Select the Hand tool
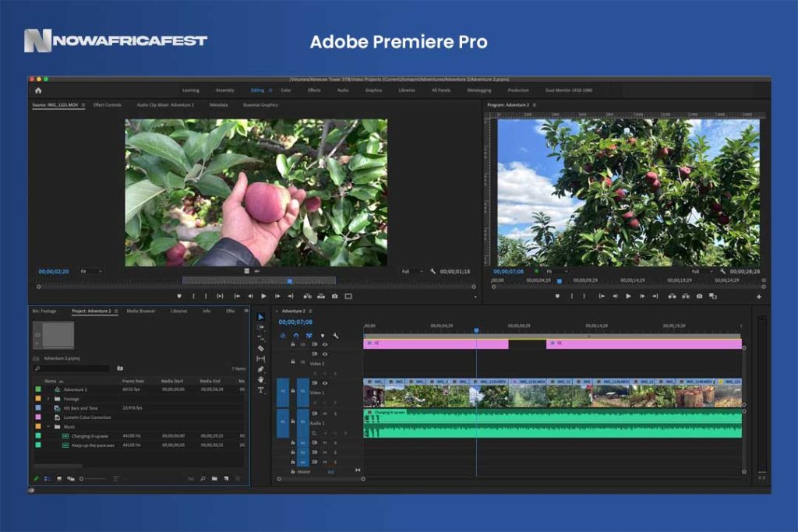The image size is (798, 532). [x=260, y=379]
